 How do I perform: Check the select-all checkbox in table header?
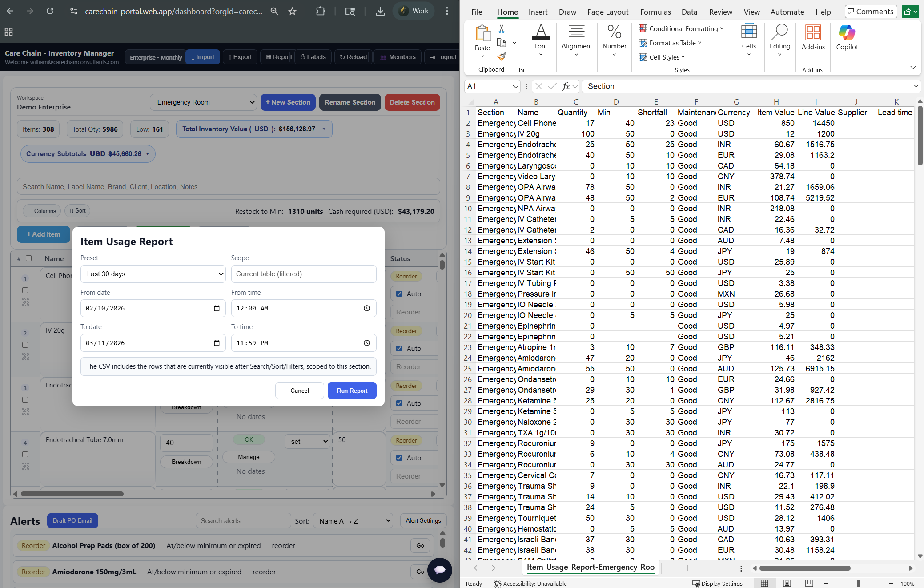29,258
